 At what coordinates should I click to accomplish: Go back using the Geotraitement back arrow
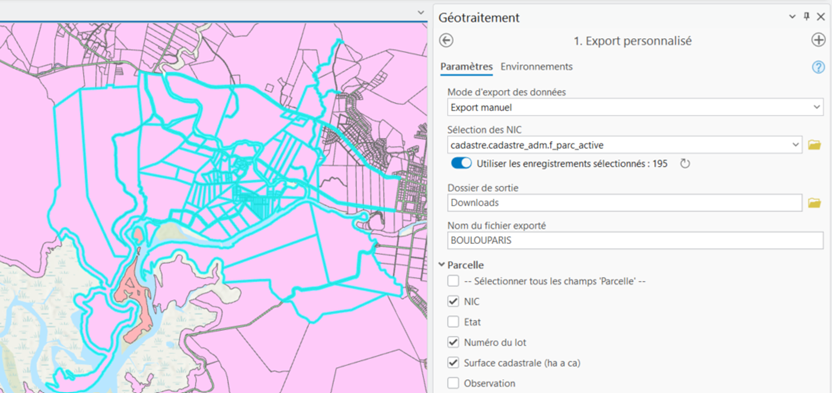pos(446,41)
